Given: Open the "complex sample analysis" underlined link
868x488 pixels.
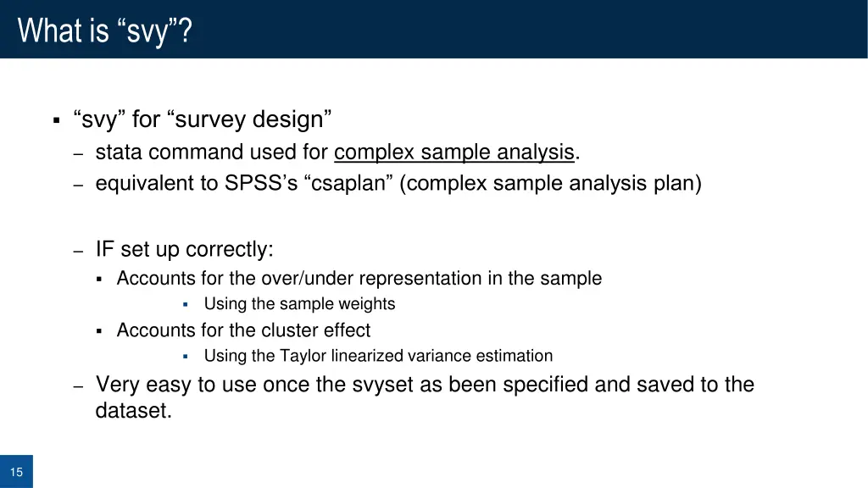Looking at the screenshot, I should tap(454, 152).
